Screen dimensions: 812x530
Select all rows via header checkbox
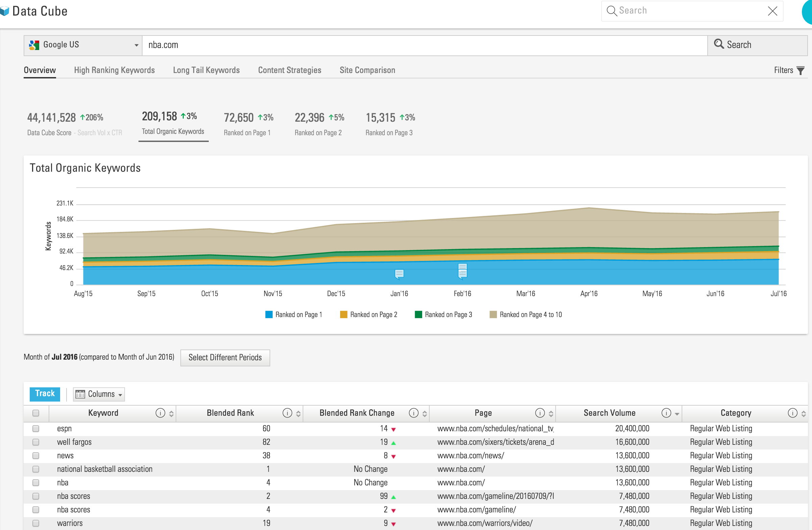coord(36,413)
